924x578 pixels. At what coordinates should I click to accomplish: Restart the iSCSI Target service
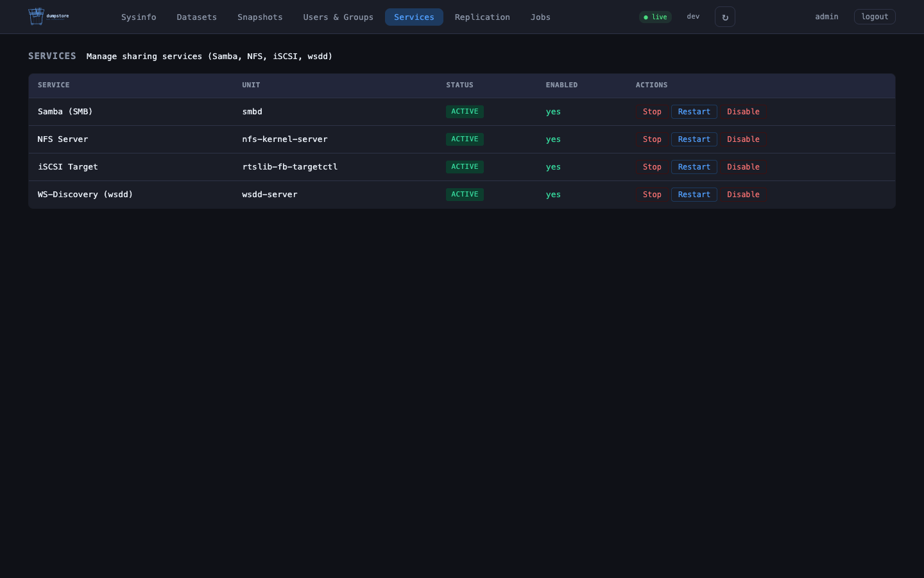[694, 167]
